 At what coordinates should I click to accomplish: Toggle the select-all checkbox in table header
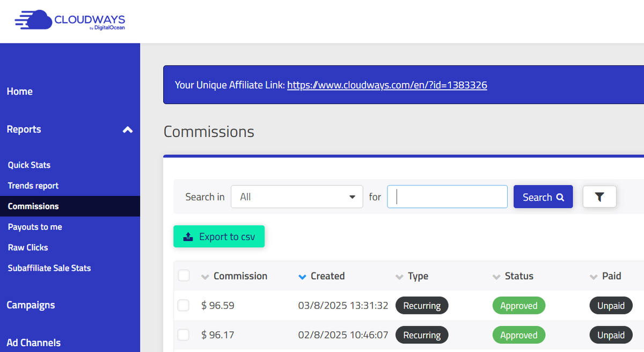(x=184, y=276)
